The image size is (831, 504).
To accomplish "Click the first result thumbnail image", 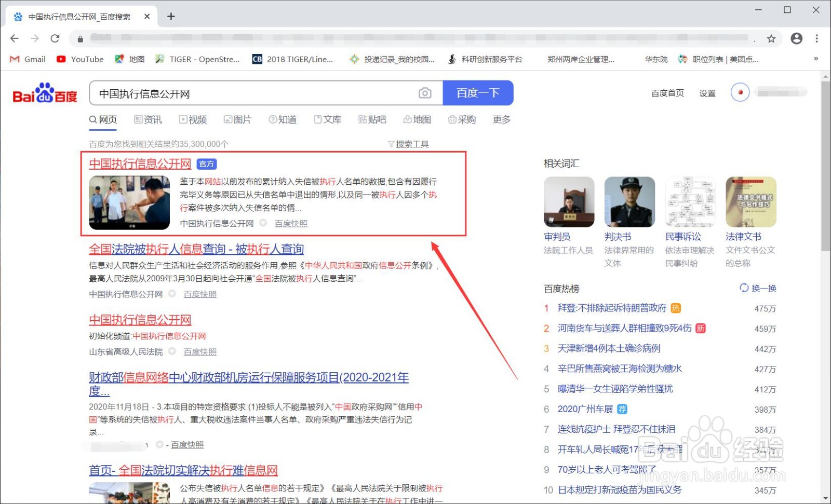I will click(129, 202).
